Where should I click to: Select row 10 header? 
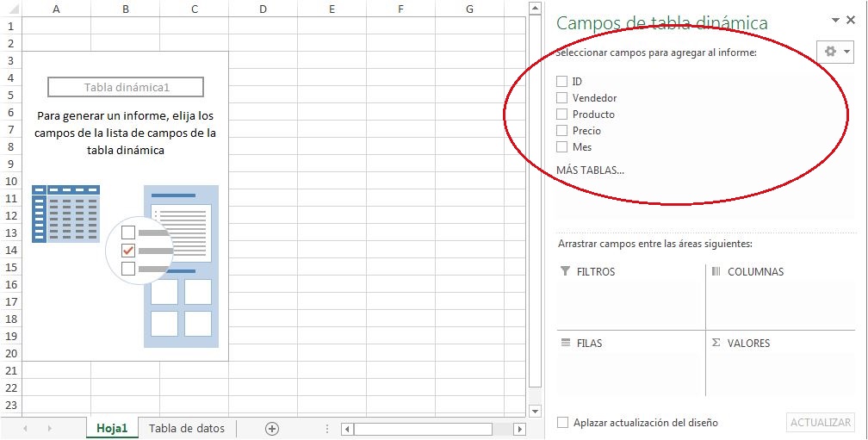10,181
